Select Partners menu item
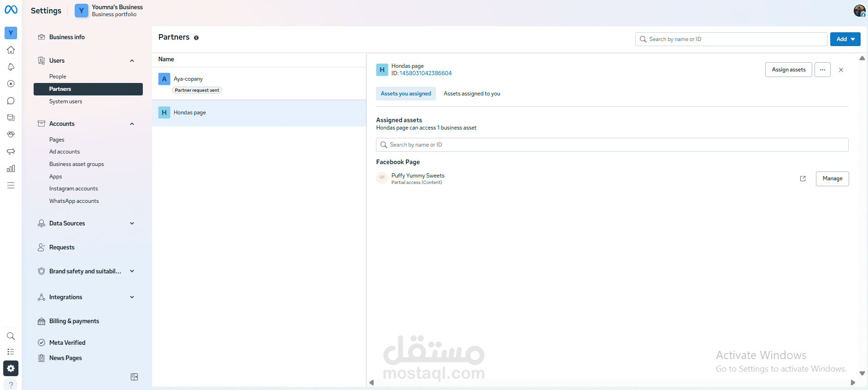 (x=88, y=89)
